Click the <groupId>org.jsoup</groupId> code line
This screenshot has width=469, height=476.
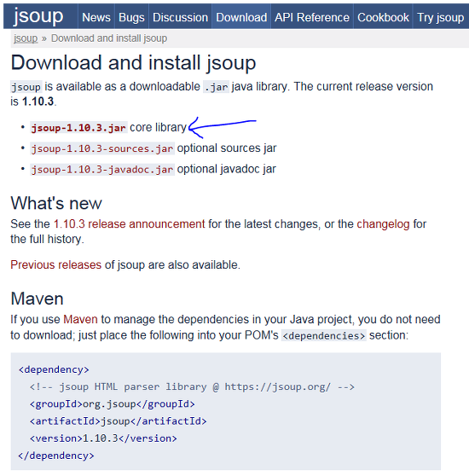(113, 404)
